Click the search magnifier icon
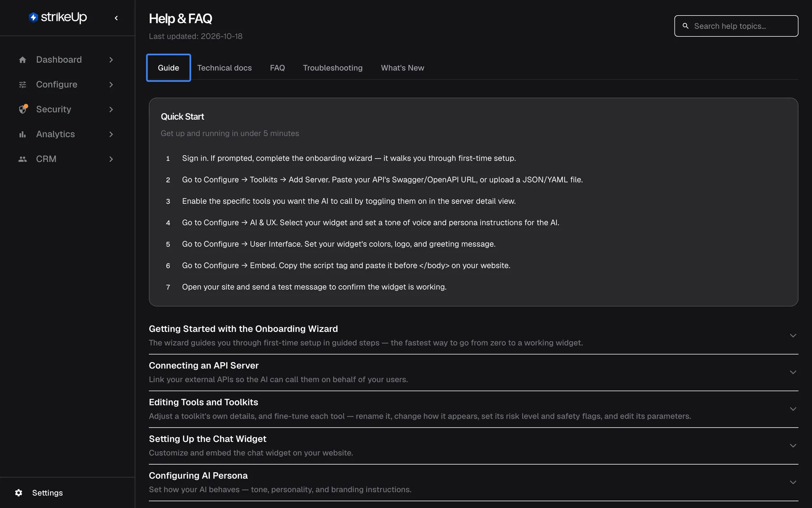812x508 pixels. (x=686, y=26)
